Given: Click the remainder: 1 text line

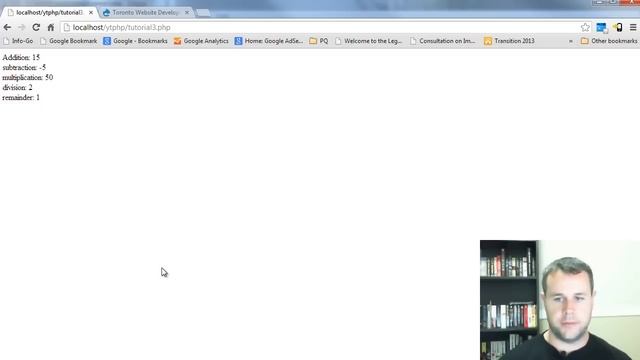Looking at the screenshot, I should click(x=21, y=98).
